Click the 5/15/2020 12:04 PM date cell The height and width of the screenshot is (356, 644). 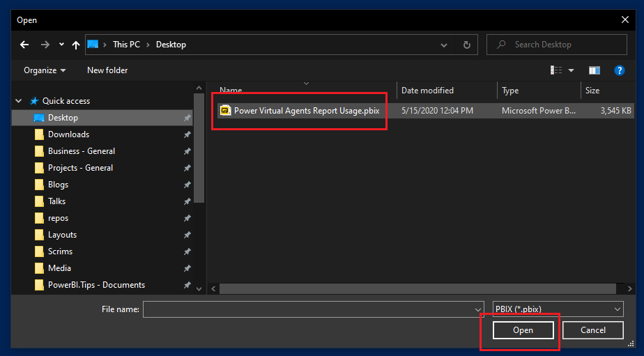pos(437,111)
